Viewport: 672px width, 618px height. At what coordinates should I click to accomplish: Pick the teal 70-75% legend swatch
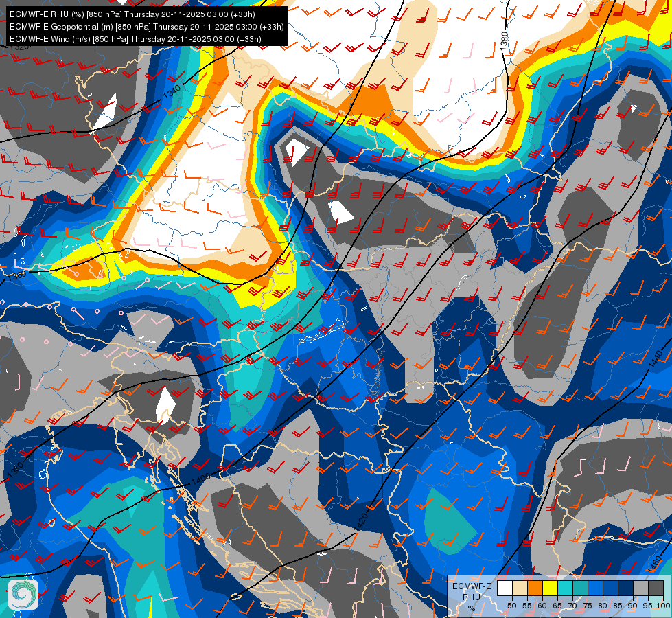pyautogui.click(x=580, y=588)
